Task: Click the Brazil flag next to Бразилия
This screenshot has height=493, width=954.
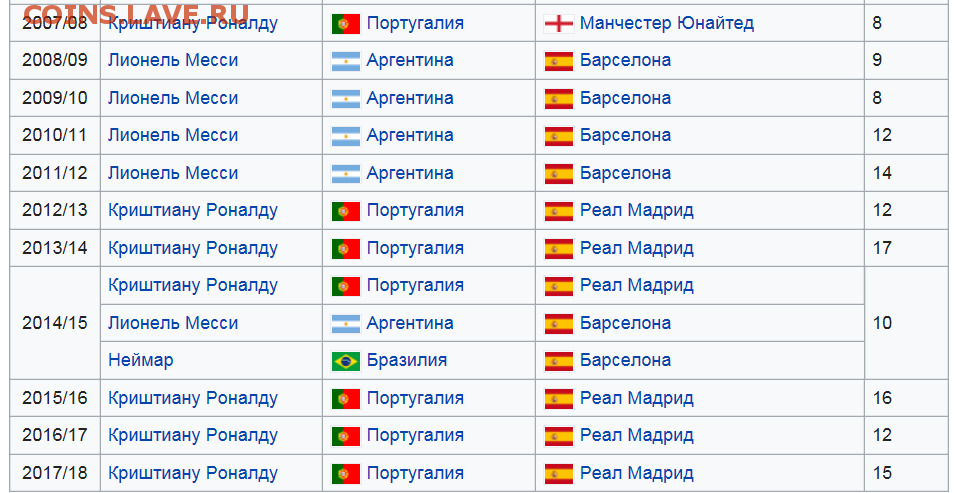Action: (x=346, y=361)
